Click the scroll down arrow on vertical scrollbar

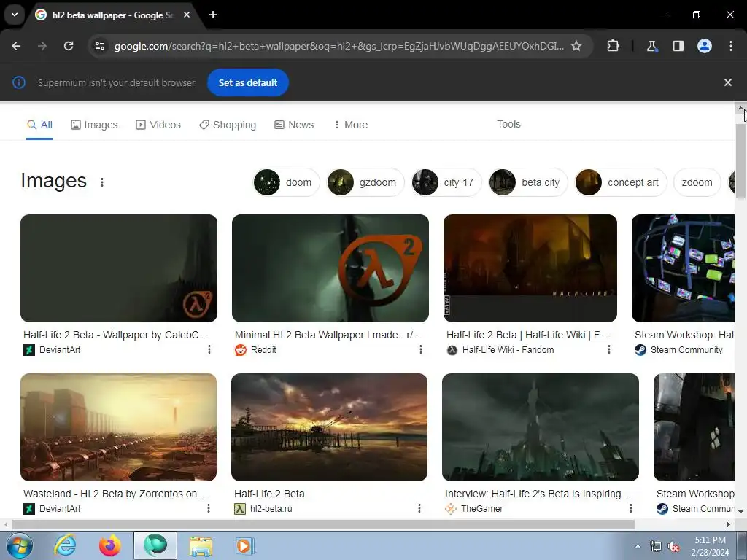(741, 511)
